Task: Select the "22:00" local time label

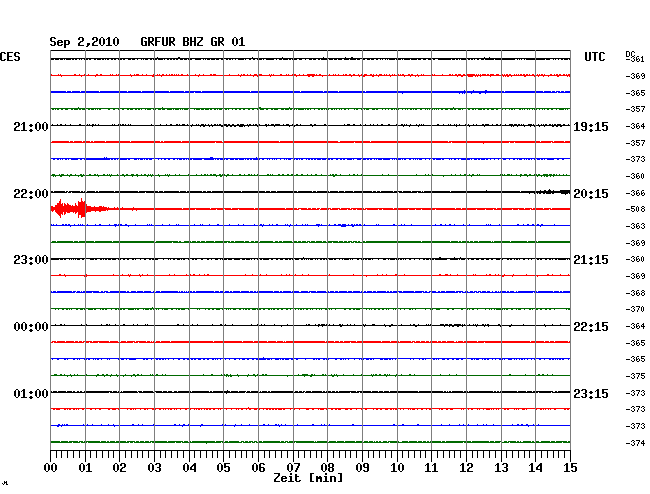Action: 31,194
